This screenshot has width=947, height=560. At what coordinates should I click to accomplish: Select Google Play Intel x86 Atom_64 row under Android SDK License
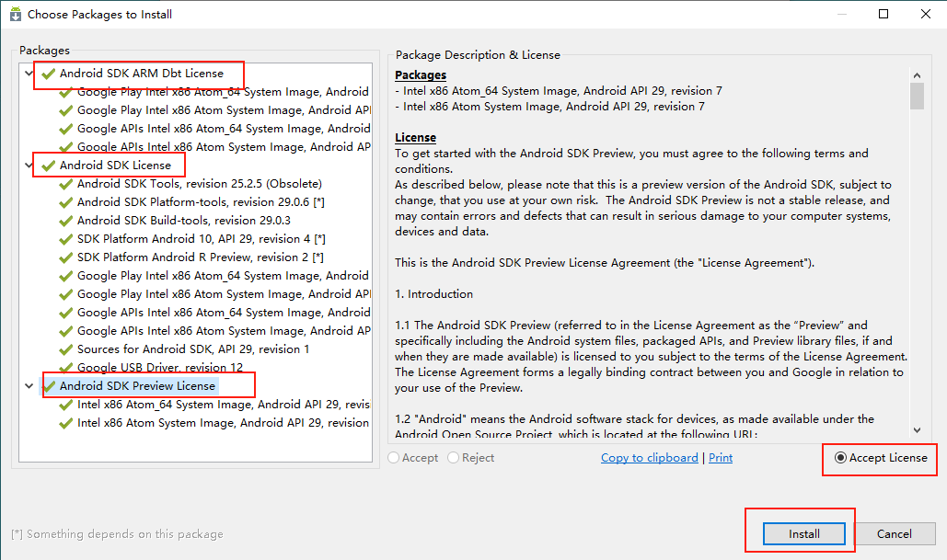coord(223,276)
